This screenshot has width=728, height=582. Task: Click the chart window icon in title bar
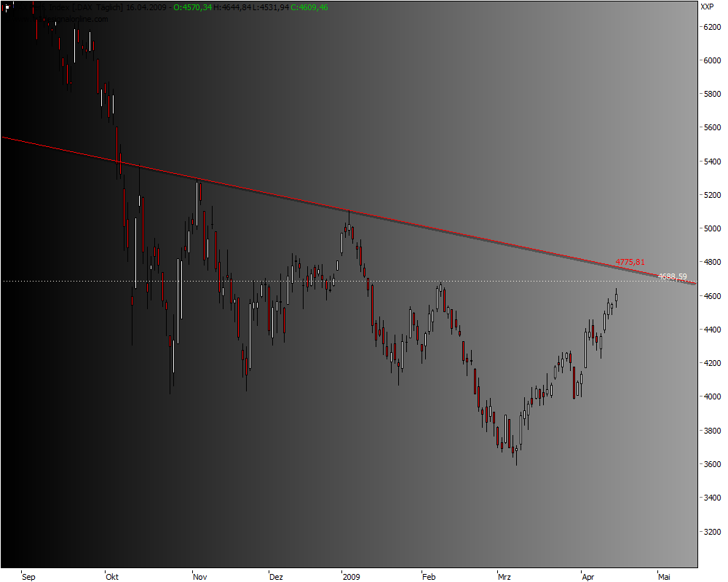pyautogui.click(x=6, y=7)
